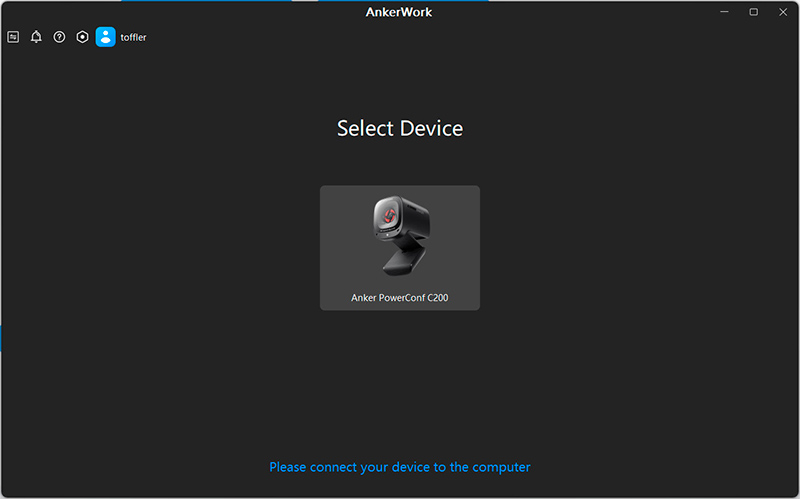Click the 'Please connect your device' message

pos(400,467)
